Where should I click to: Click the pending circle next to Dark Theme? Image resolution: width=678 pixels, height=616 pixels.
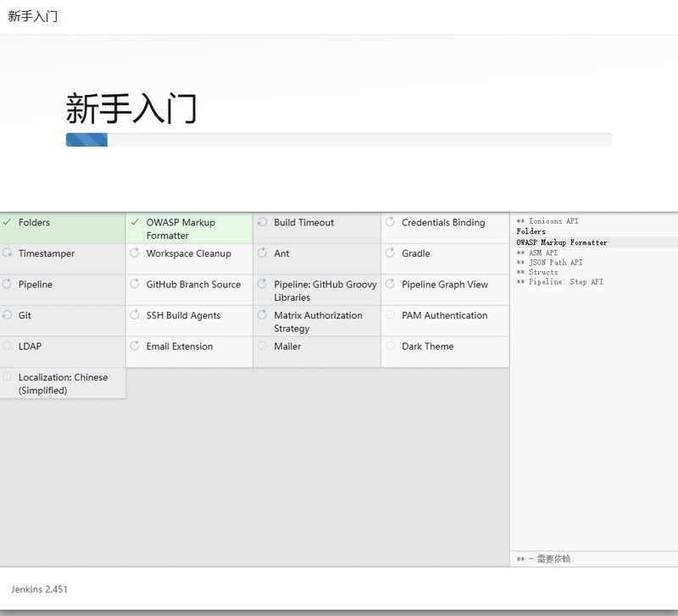point(391,346)
